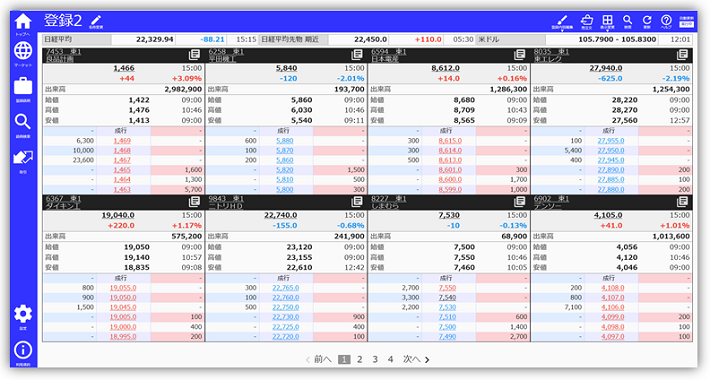Rename list via pencil icon beside 登録2

[x=96, y=21]
